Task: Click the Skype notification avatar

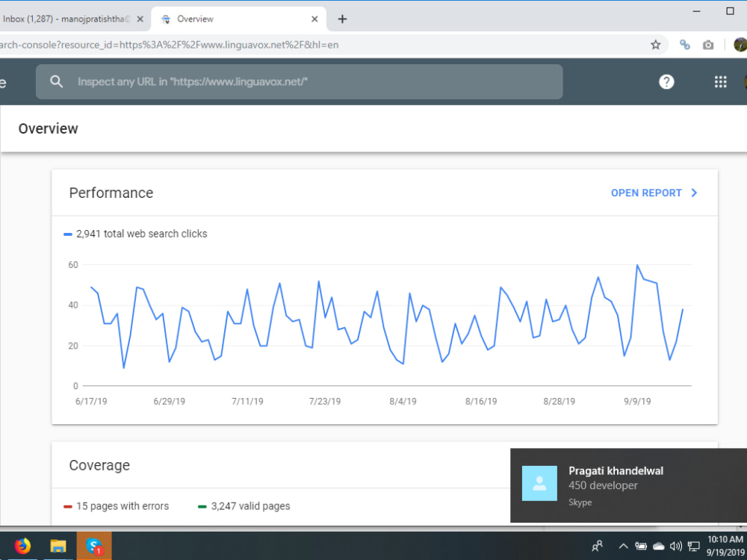Action: 539,483
